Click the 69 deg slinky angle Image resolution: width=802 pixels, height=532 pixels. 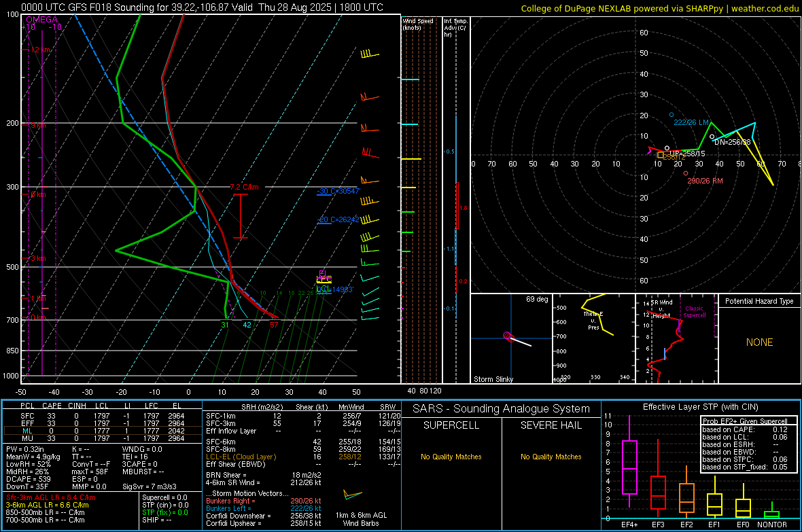[537, 299]
